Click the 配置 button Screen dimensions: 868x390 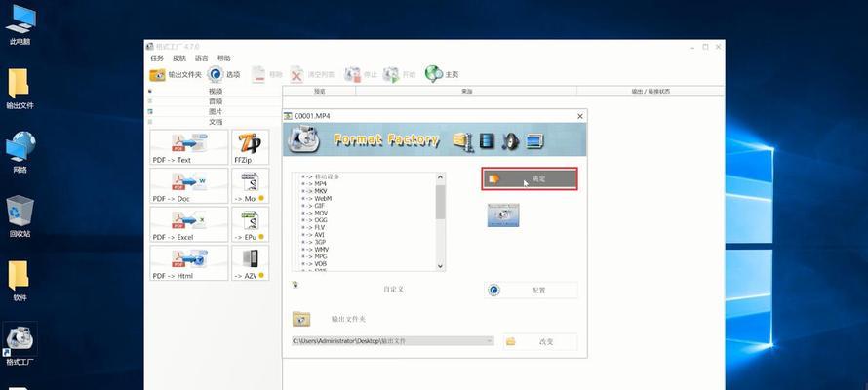531,290
